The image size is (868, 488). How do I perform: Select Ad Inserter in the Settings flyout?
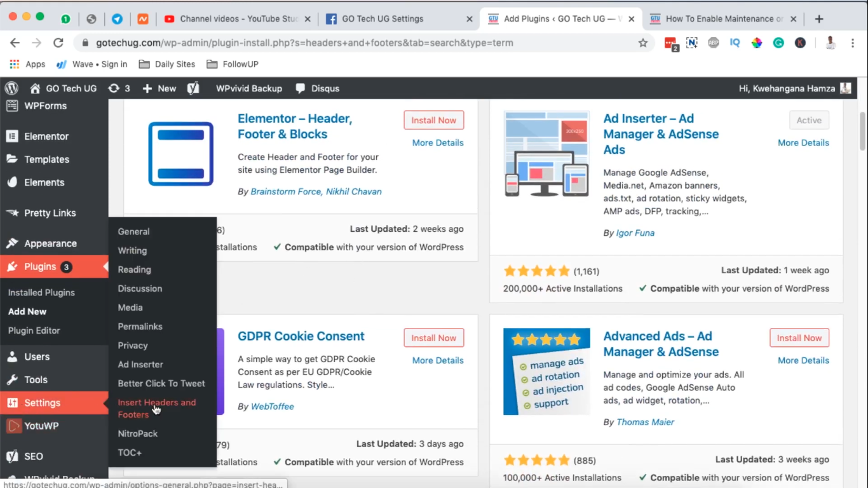click(x=140, y=365)
